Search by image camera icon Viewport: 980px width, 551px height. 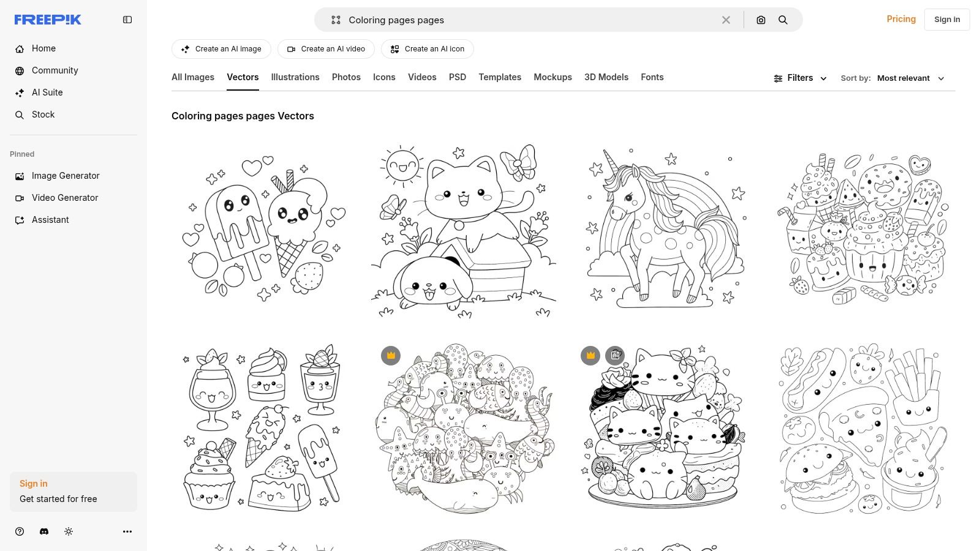761,20
